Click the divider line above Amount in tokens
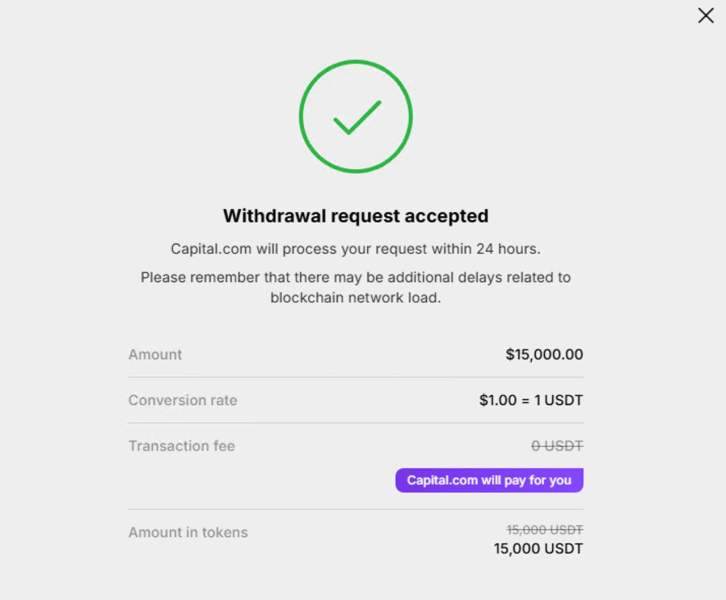 coord(356,509)
